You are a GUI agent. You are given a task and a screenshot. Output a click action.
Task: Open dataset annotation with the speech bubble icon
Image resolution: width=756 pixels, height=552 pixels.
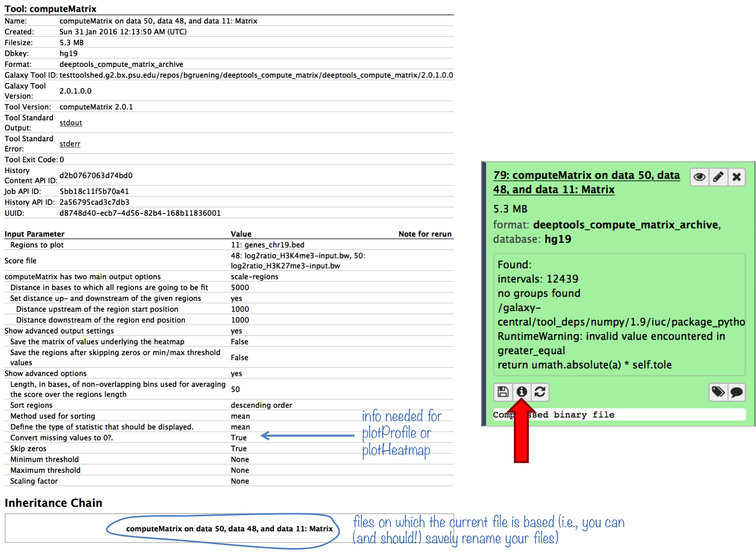coord(736,392)
